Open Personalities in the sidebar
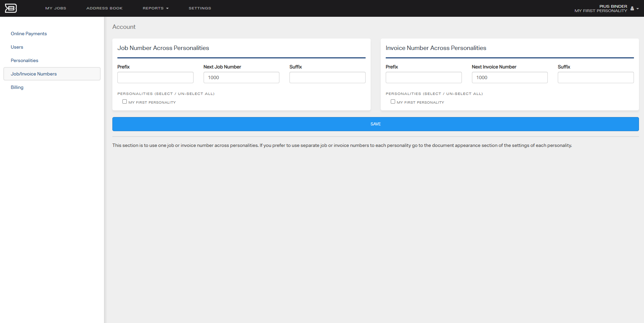 pos(24,60)
